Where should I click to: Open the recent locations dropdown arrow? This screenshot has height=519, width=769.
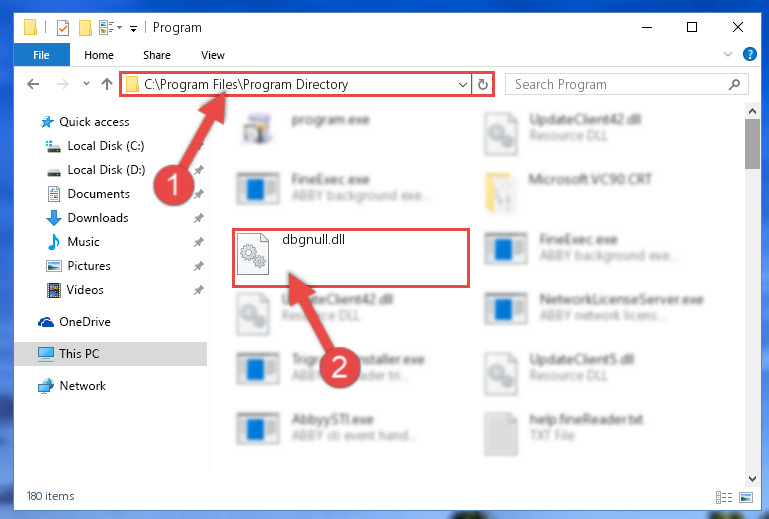click(x=86, y=84)
